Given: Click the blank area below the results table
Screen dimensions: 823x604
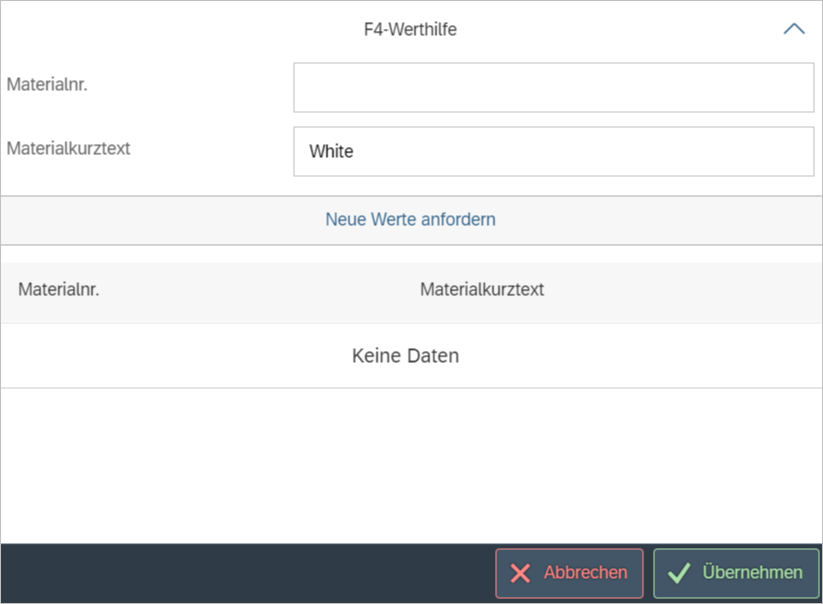Looking at the screenshot, I should (x=410, y=465).
